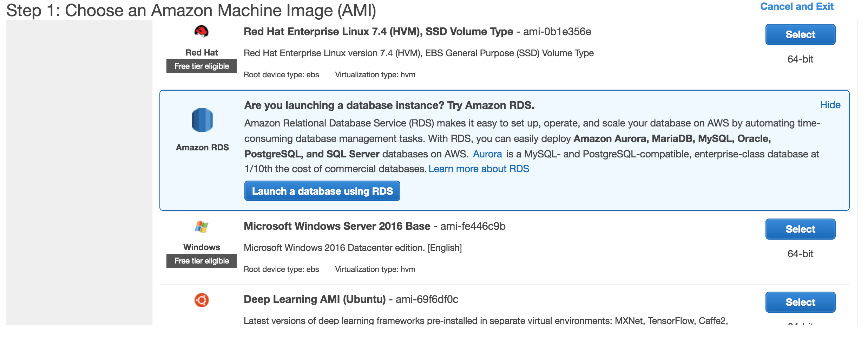Click the Windows flag logo icon
868x338 pixels.
tap(202, 227)
